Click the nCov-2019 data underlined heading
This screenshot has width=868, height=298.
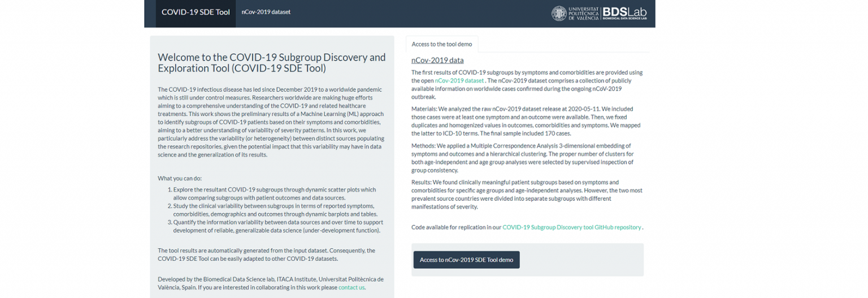pos(437,60)
